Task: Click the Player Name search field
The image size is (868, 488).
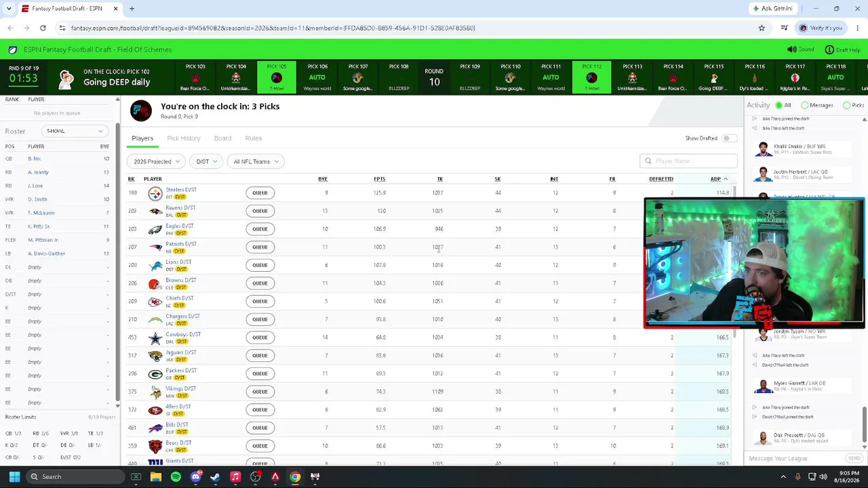Action: point(688,161)
